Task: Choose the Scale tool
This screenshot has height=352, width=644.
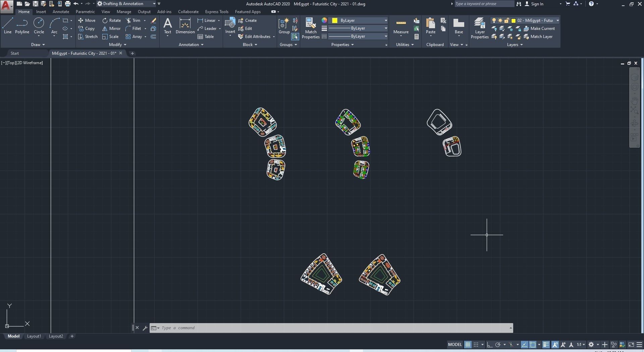Action: (110, 37)
